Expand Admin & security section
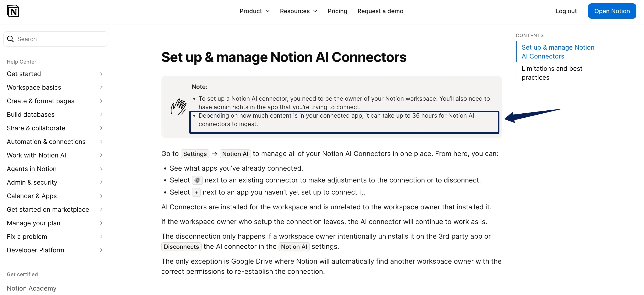Screen dimensions: 644x295 click(x=55, y=182)
